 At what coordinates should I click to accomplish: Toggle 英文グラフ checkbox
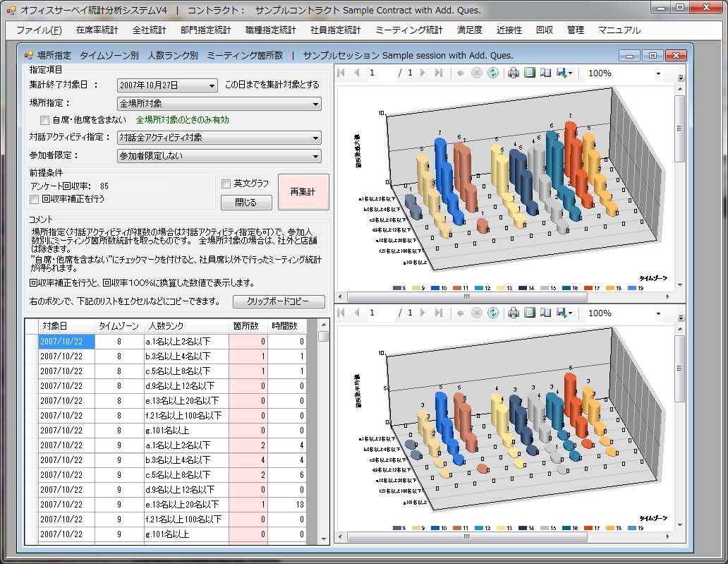tap(226, 184)
